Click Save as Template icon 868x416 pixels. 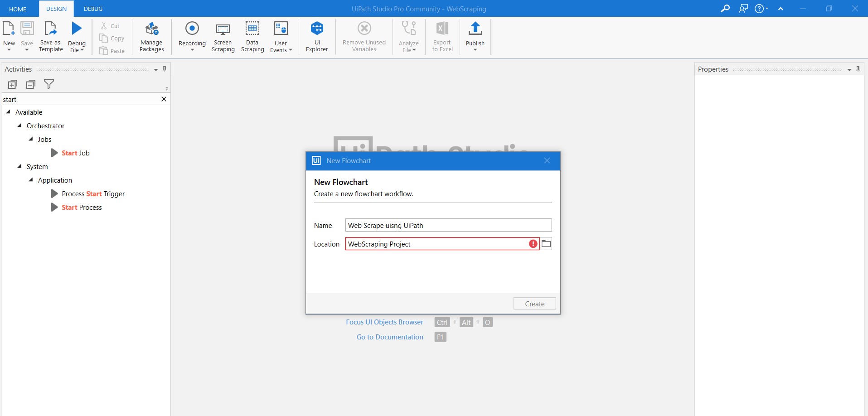(x=51, y=29)
